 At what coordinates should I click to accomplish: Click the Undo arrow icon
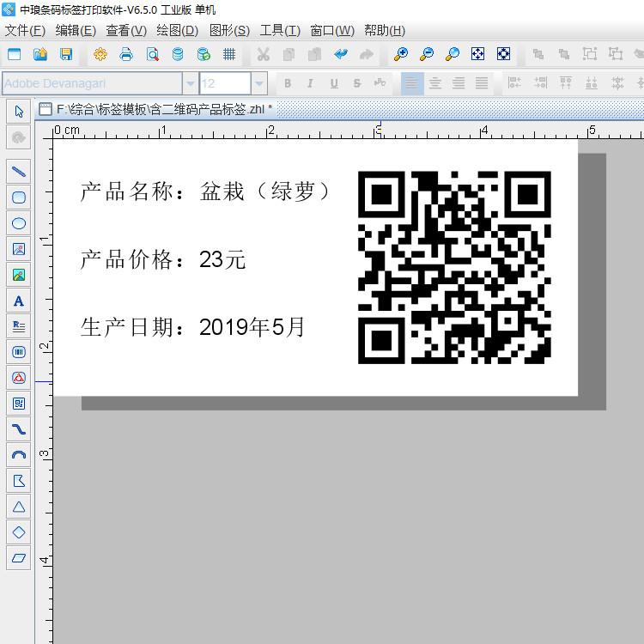[x=341, y=54]
